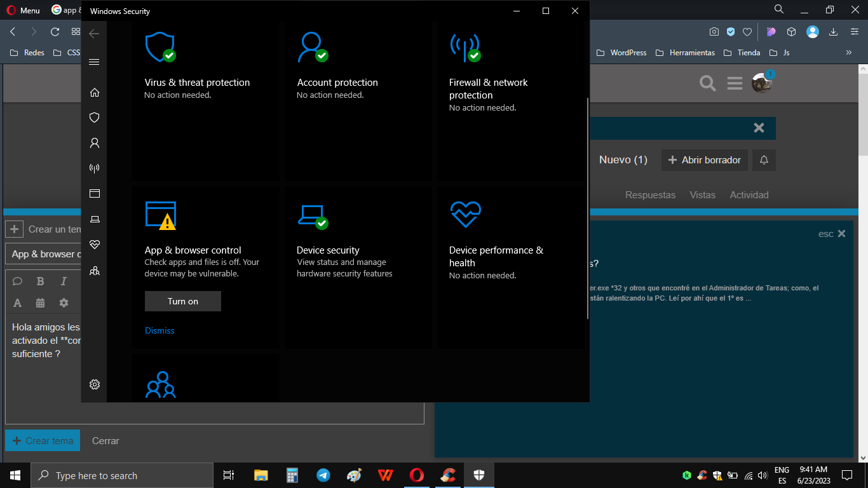Select the Nuevo (1) tab

[x=623, y=160]
